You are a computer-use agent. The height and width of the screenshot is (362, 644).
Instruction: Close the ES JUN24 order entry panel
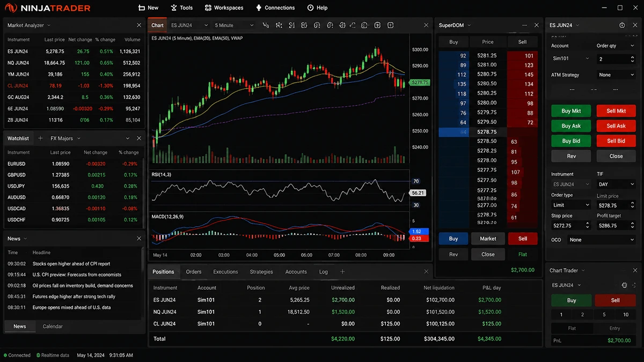[634, 25]
